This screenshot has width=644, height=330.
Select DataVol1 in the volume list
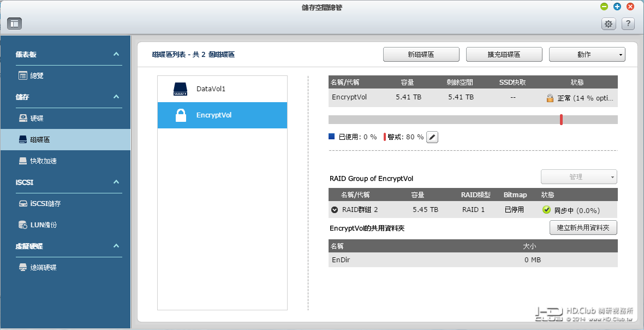tap(222, 89)
